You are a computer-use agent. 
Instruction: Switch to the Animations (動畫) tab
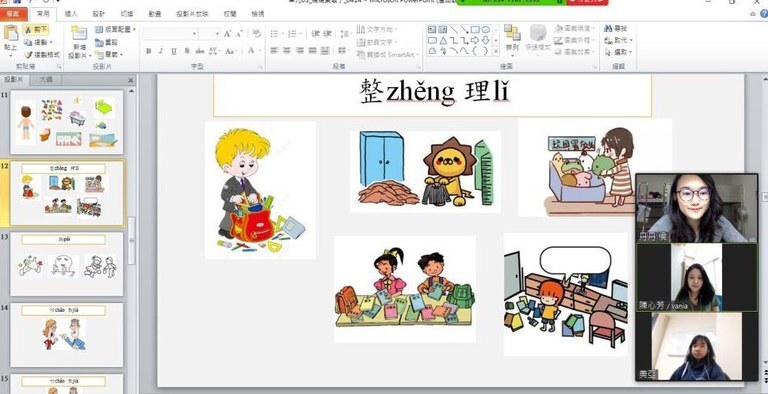pyautogui.click(x=154, y=14)
